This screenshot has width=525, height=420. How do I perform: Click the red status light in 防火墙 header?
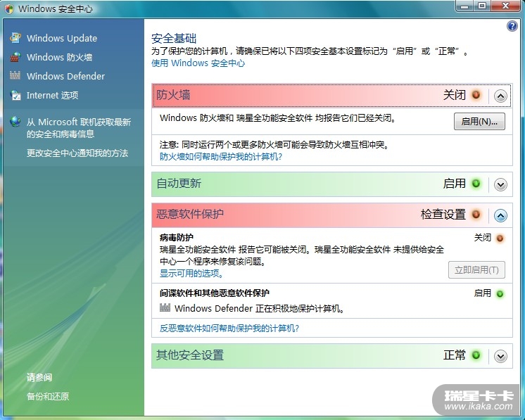coord(476,95)
